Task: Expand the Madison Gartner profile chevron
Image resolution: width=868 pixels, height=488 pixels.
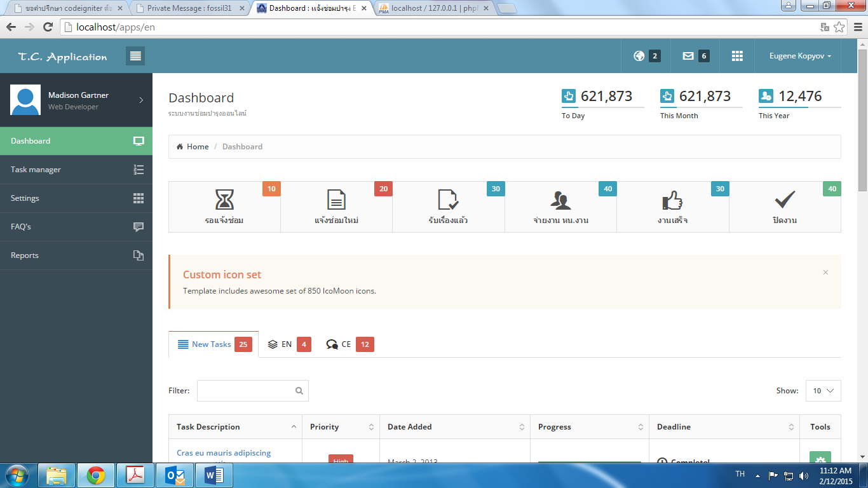Action: tap(141, 100)
